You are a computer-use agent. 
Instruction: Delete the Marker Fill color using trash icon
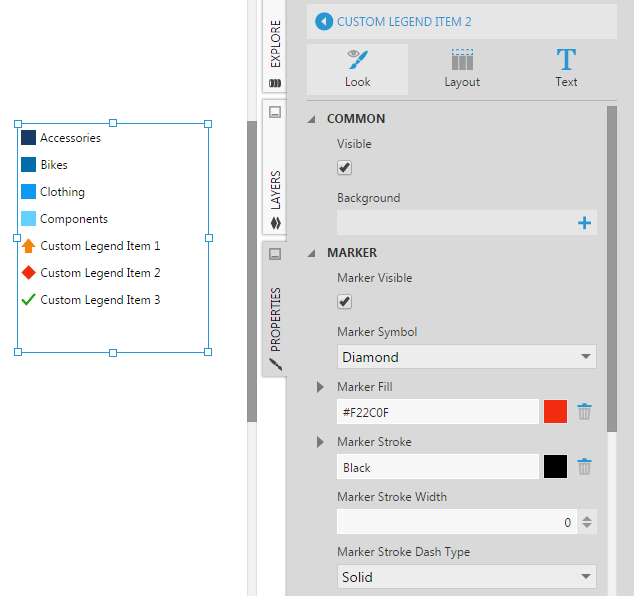click(585, 412)
